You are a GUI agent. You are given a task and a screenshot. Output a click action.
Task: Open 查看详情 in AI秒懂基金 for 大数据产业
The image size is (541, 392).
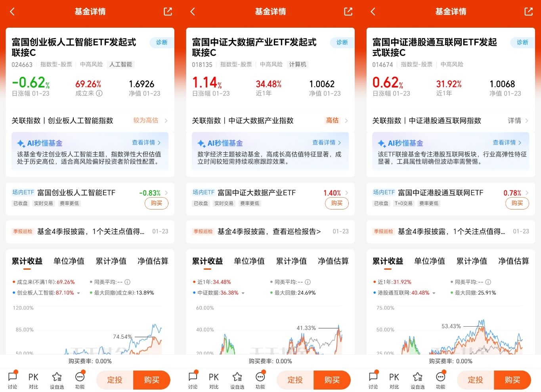[x=327, y=143]
